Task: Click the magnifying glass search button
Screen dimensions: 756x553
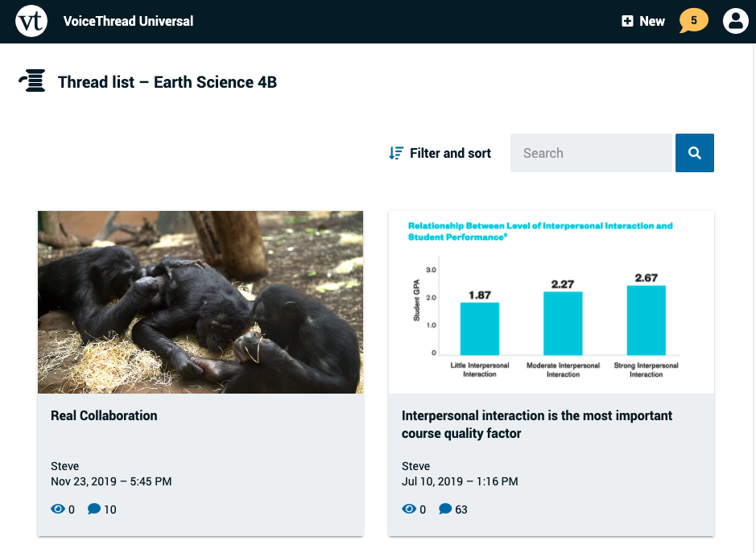Action: (x=694, y=153)
